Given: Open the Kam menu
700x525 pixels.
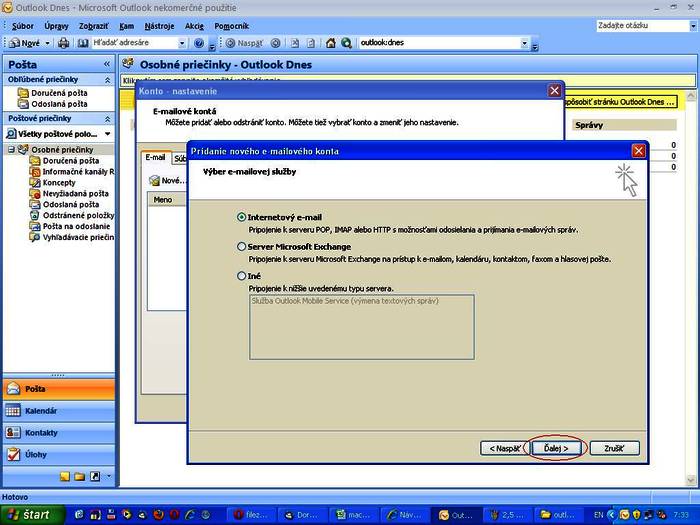Looking at the screenshot, I should point(126,26).
